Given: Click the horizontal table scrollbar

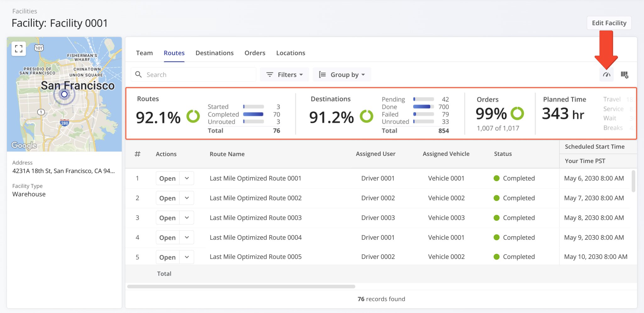Looking at the screenshot, I should (x=241, y=287).
